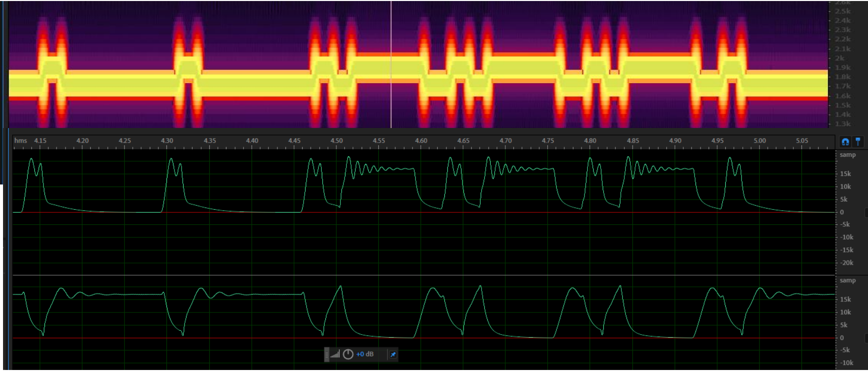The height and width of the screenshot is (371, 868).
Task: Click the HUD's dotted drag handle
Action: pos(327,354)
